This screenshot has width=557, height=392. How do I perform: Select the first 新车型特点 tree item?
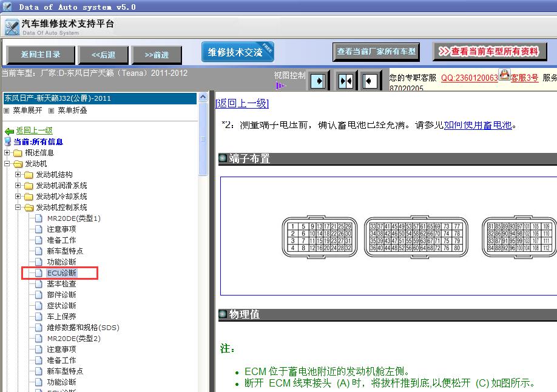[65, 251]
